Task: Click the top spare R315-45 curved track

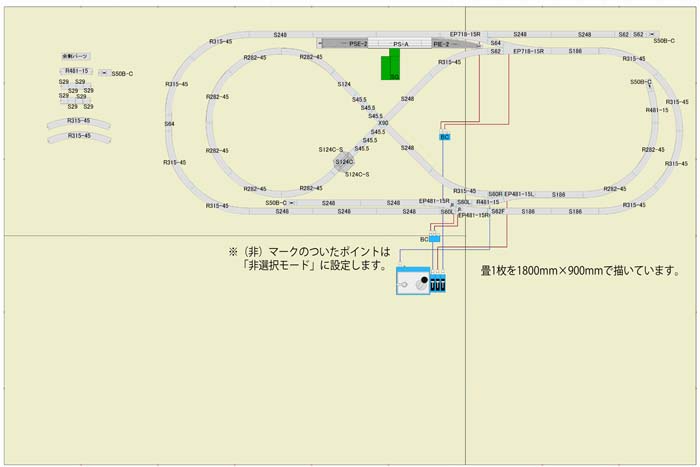Action: coord(78,122)
